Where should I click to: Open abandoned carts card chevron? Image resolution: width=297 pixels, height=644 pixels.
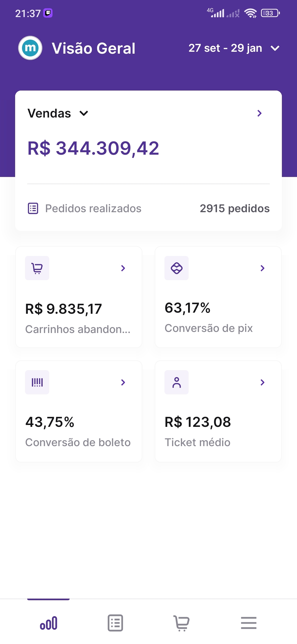point(123,268)
